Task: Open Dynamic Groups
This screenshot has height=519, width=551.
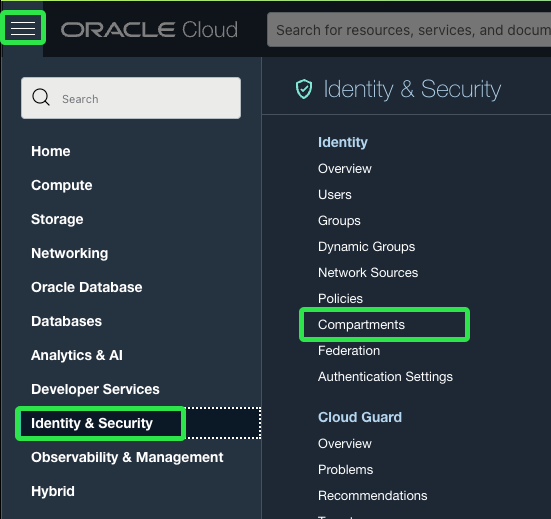Action: [x=367, y=247]
